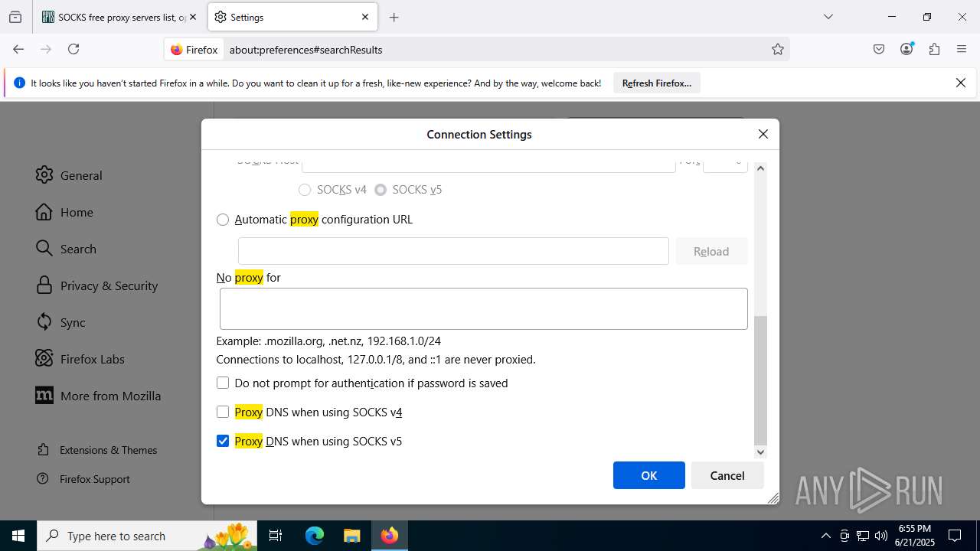Open the Windows Start menu

click(18, 536)
